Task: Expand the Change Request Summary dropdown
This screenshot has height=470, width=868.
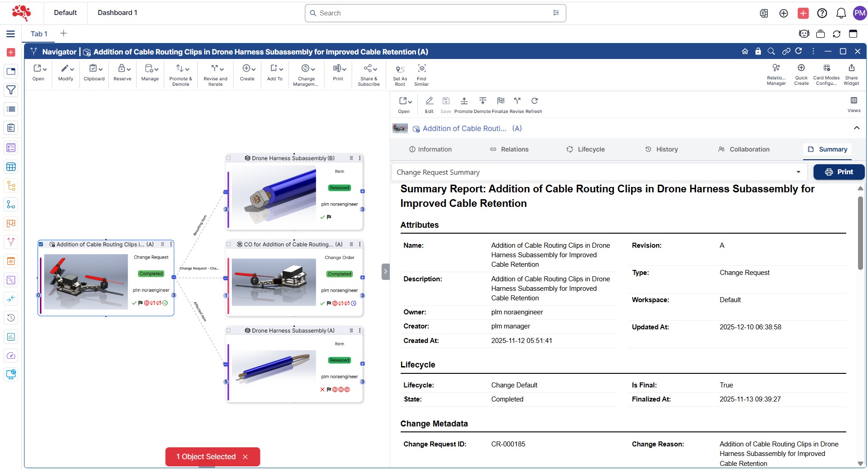Action: pos(798,172)
